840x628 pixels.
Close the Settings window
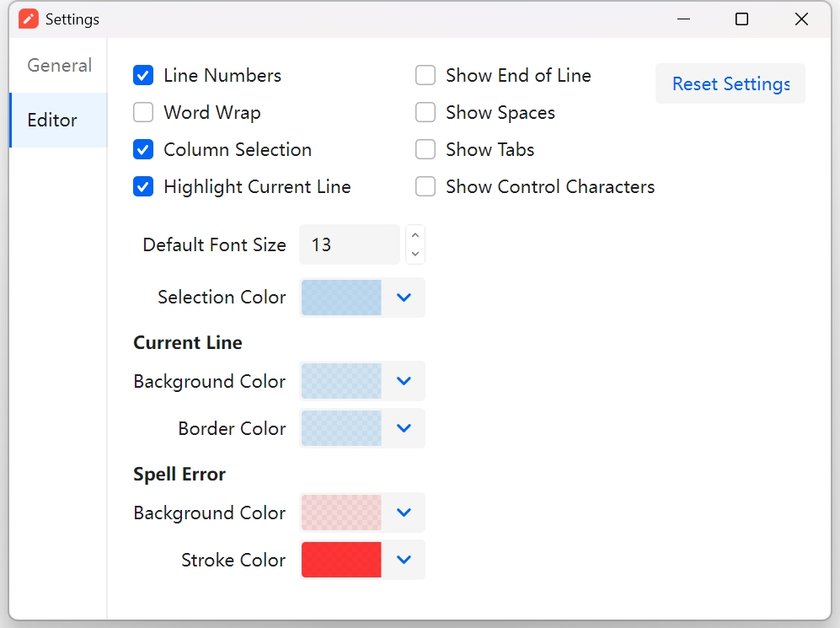click(x=801, y=19)
